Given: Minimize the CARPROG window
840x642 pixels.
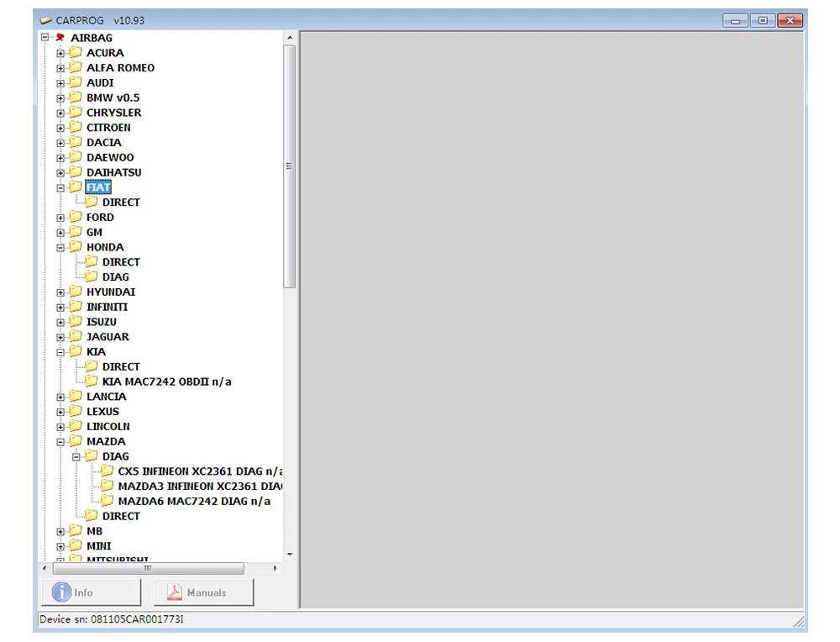Looking at the screenshot, I should [x=735, y=21].
